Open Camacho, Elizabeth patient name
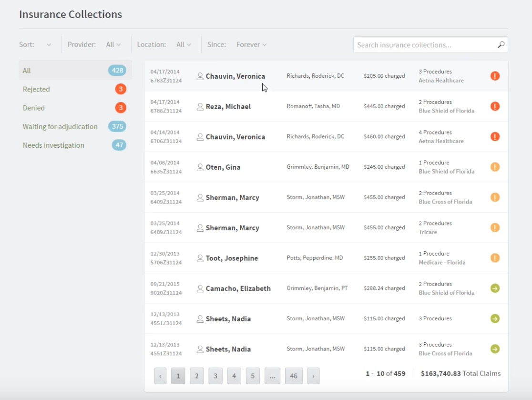Screen dimensions: 532x400 [238, 288]
